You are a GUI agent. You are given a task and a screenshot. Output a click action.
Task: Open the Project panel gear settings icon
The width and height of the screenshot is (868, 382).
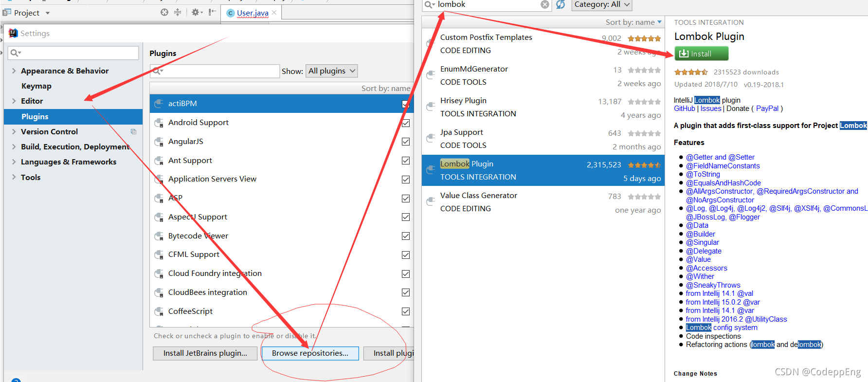(x=197, y=12)
